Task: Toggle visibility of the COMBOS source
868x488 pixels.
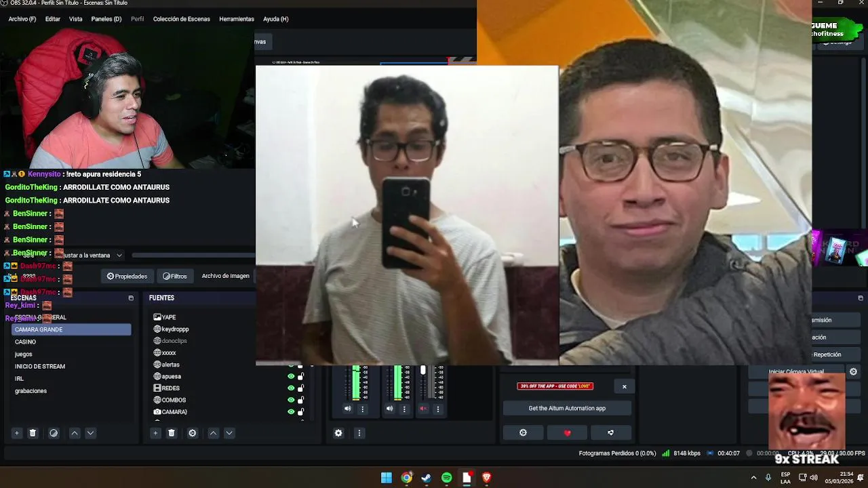Action: [x=291, y=400]
